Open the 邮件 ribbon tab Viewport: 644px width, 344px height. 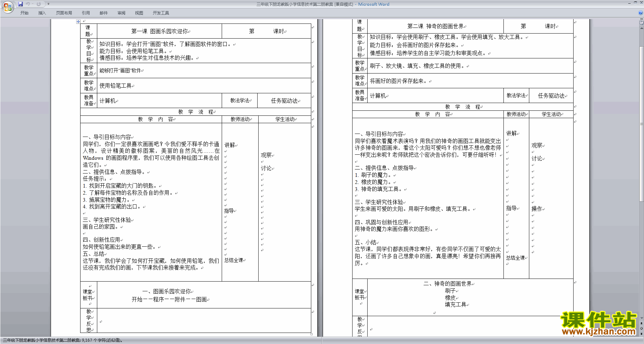coord(104,13)
